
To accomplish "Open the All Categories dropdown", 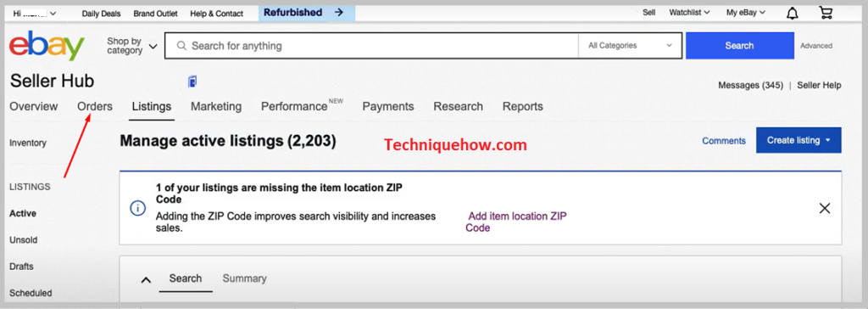I will 630,46.
